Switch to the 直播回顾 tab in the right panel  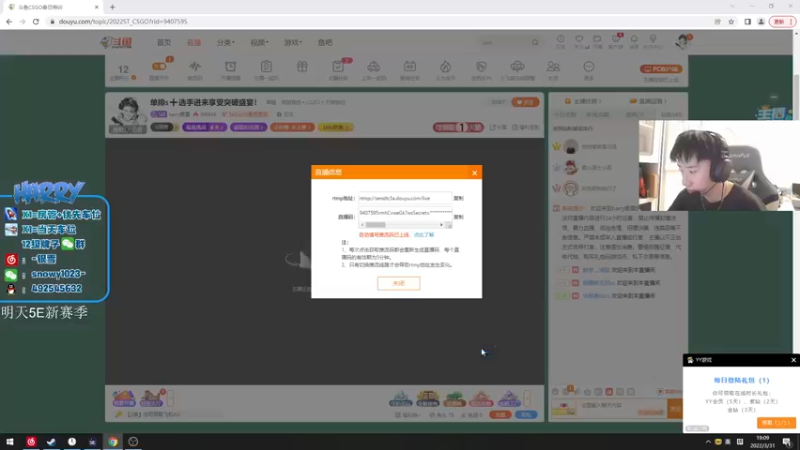[649, 101]
